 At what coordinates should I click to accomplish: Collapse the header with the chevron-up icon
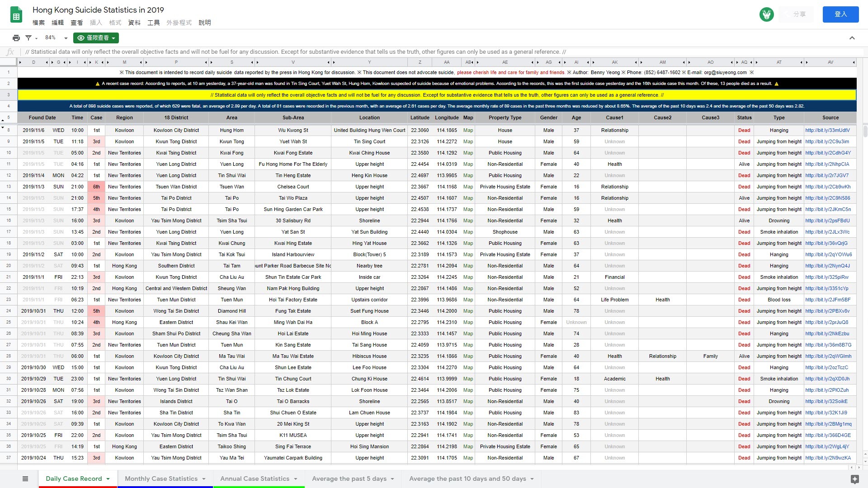pos(852,38)
